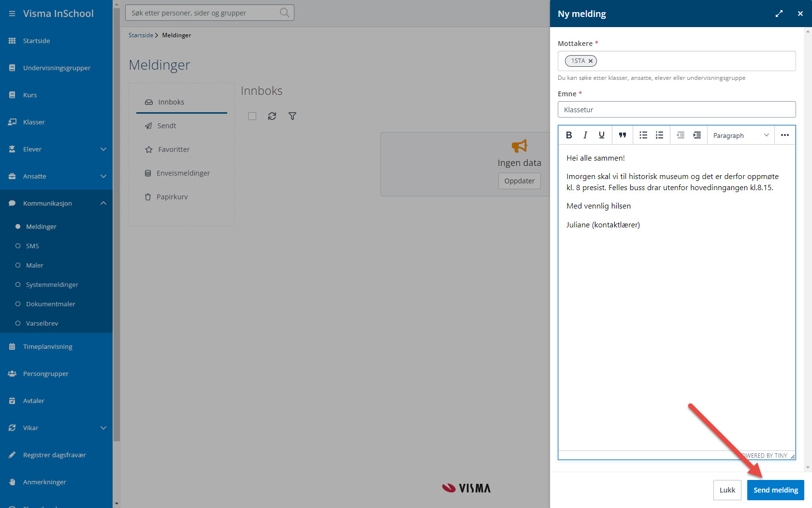Open the Paragraph style dropdown
The width and height of the screenshot is (812, 508).
[x=740, y=135]
